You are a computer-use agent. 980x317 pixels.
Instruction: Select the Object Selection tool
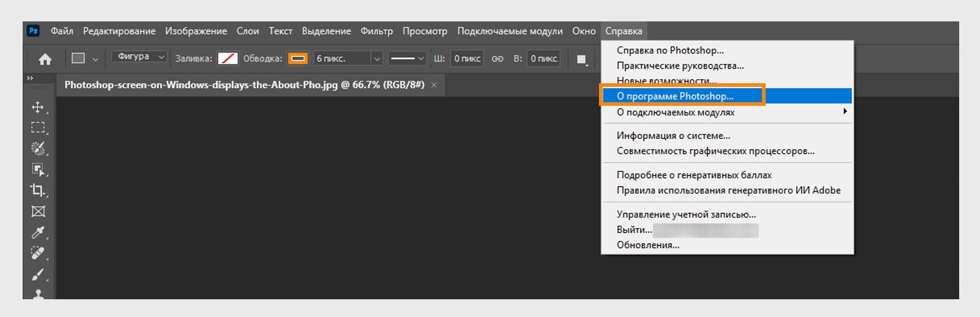point(38,170)
